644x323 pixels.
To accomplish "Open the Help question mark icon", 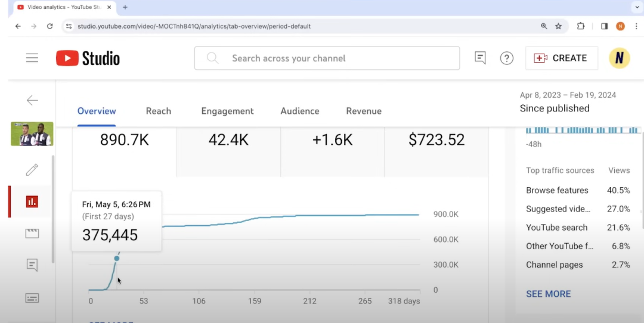I will point(506,58).
